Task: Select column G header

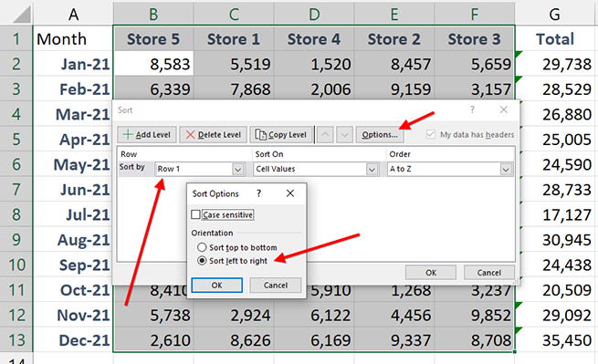Action: (x=554, y=14)
